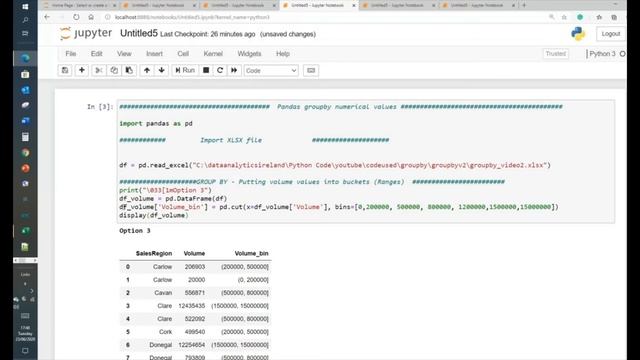Log out with the Logout button
This screenshot has width=640, height=360.
pyautogui.click(x=611, y=34)
